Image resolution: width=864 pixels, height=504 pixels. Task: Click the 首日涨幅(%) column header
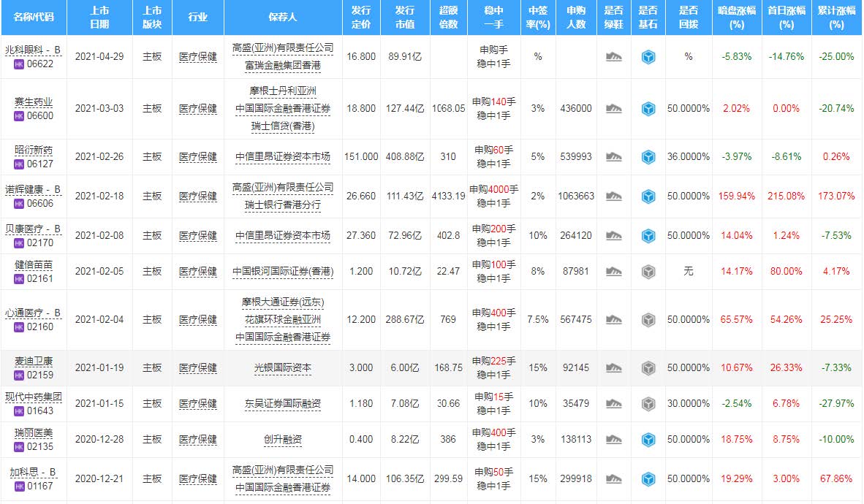(x=785, y=18)
